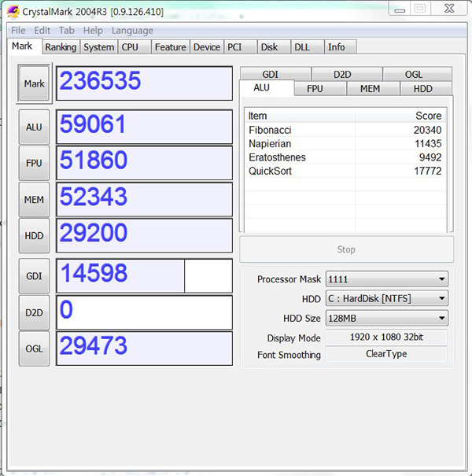
Task: Run the OGL benchmark button
Action: [34, 349]
